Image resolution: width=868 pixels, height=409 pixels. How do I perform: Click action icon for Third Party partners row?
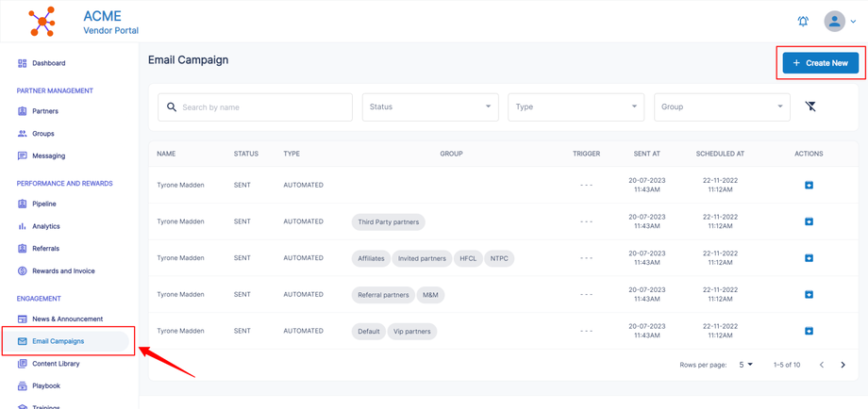pos(809,221)
